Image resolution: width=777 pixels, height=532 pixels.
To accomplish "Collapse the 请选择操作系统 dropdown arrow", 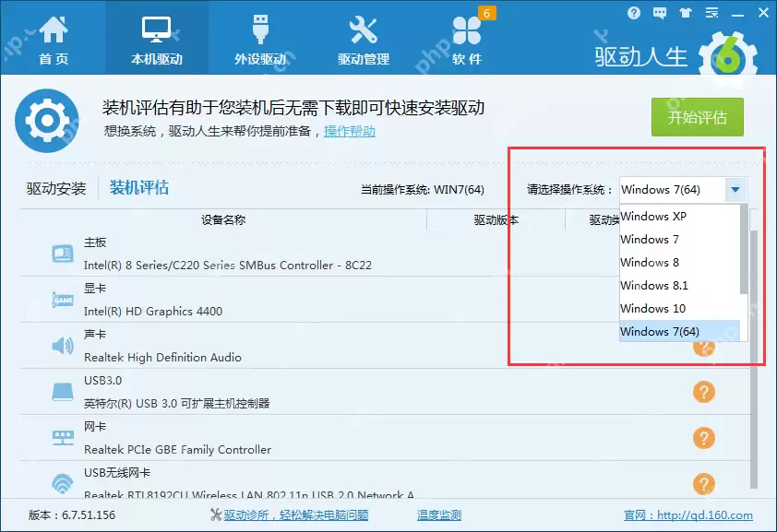I will [735, 190].
